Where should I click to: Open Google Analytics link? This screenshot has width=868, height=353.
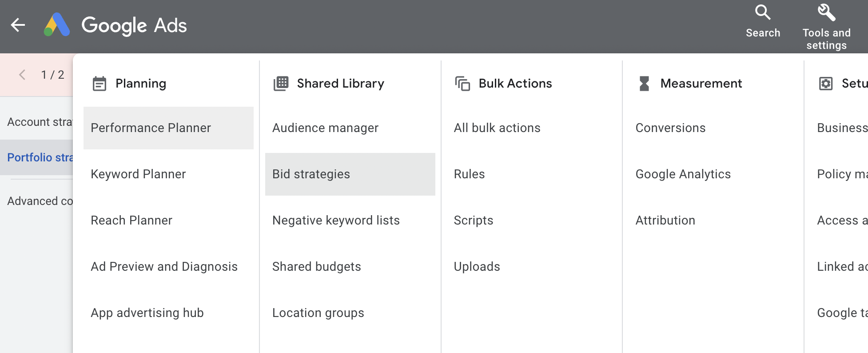click(683, 174)
